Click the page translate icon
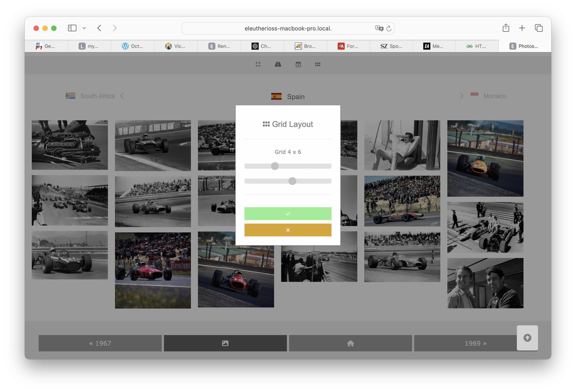 click(379, 28)
